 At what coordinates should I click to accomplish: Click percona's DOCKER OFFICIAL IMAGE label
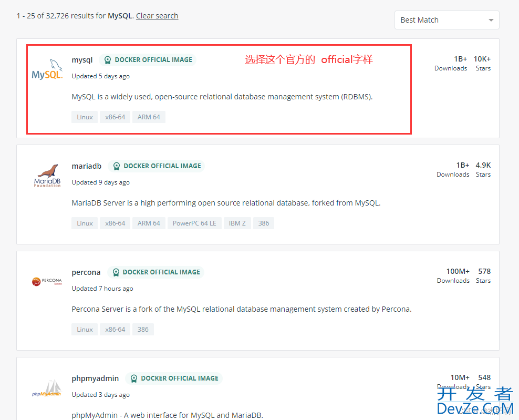point(161,272)
